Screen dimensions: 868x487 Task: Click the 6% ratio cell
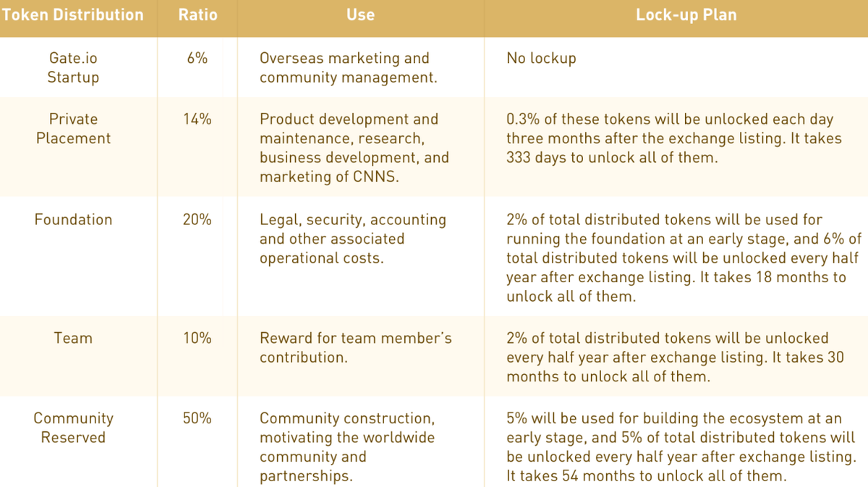(x=197, y=59)
